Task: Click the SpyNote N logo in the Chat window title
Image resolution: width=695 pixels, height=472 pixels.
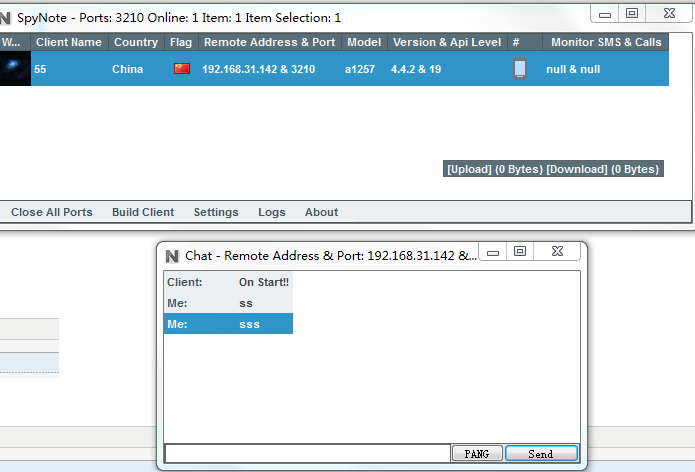Action: pos(172,256)
